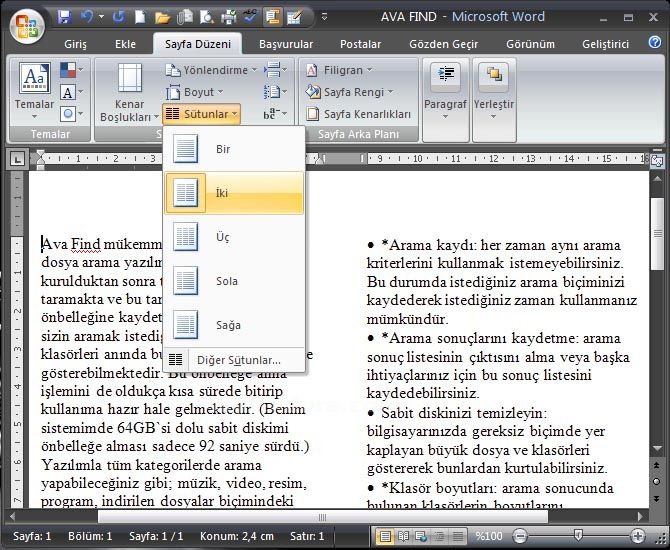Switch to Draft view

(x=457, y=535)
